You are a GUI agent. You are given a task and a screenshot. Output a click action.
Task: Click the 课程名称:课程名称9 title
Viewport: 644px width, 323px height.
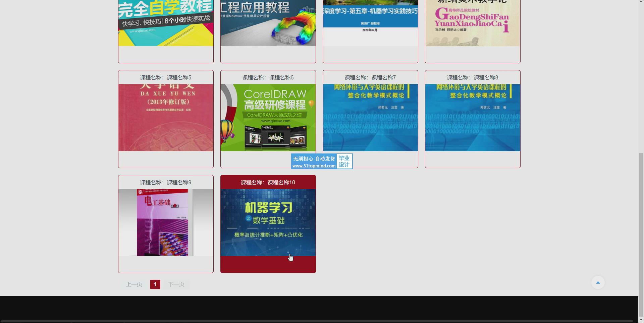tap(166, 182)
